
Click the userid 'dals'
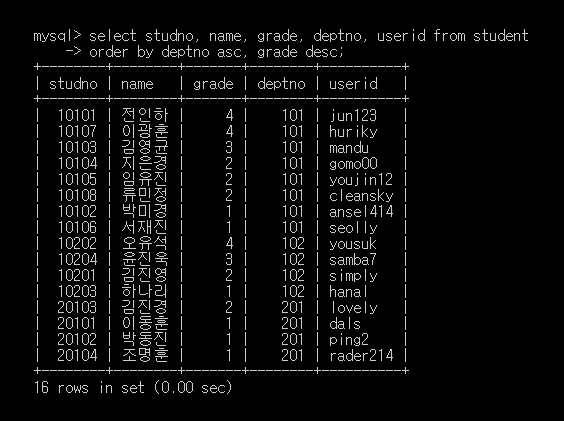[345, 323]
